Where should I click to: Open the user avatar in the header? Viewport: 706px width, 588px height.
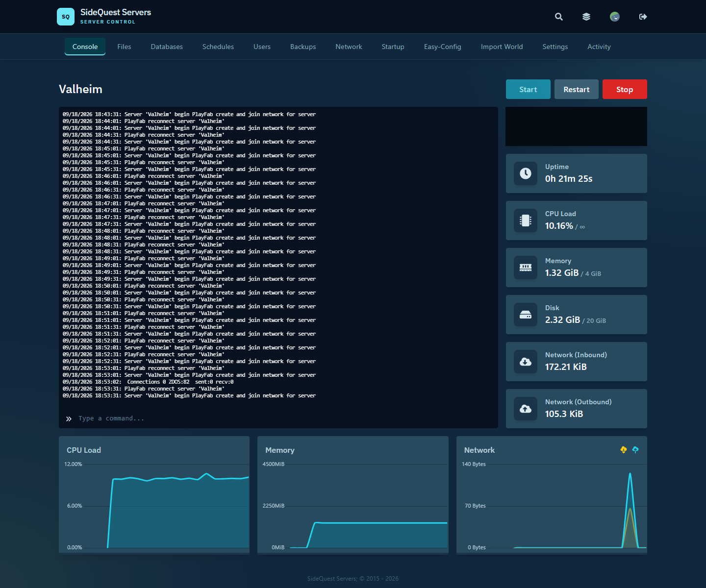pos(615,17)
